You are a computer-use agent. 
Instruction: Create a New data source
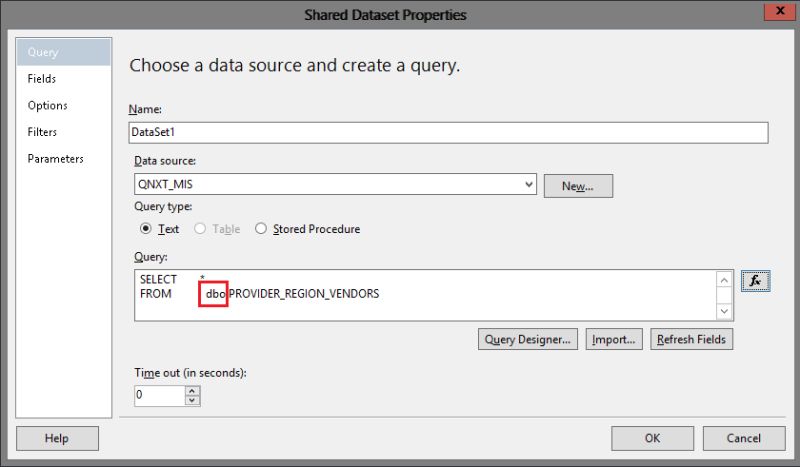tap(578, 186)
